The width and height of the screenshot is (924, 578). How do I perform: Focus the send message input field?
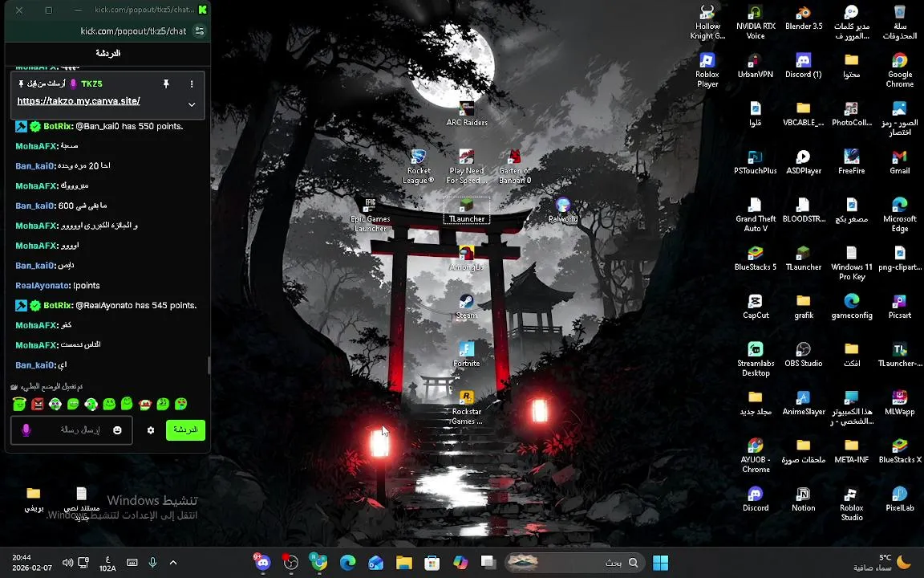72,430
